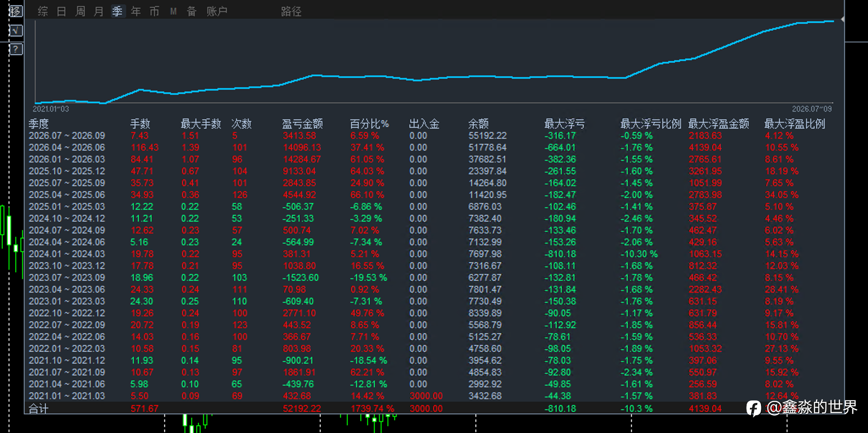
Task: Click the 季度 column header
Action: 39,124
